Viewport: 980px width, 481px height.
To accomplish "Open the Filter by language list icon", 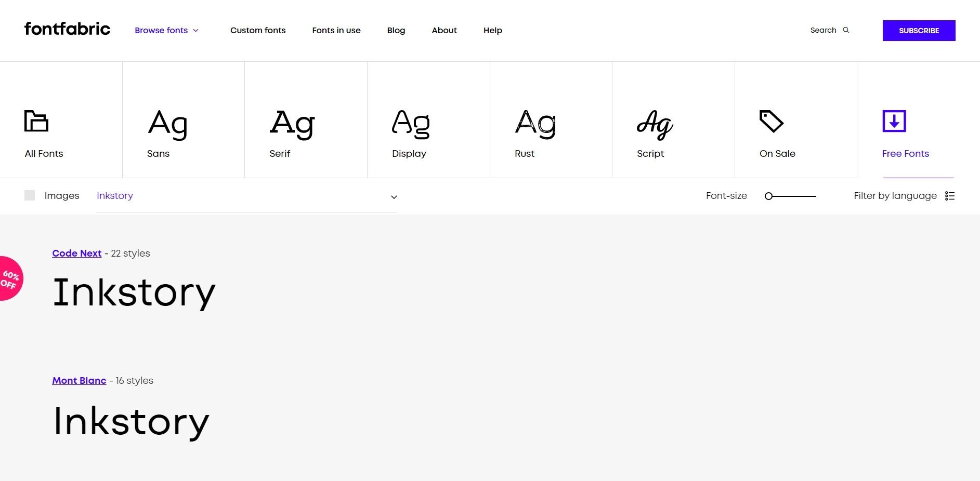I will [950, 196].
